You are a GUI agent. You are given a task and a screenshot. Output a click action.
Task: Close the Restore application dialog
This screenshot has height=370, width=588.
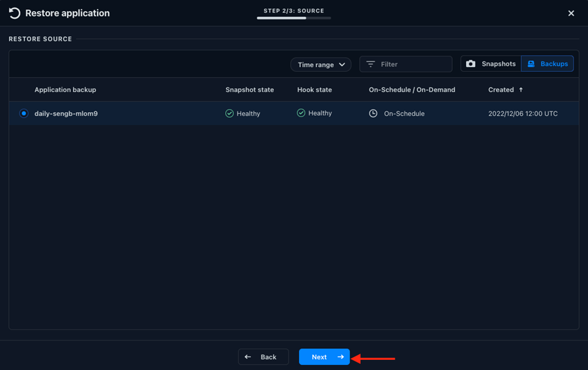coord(571,14)
